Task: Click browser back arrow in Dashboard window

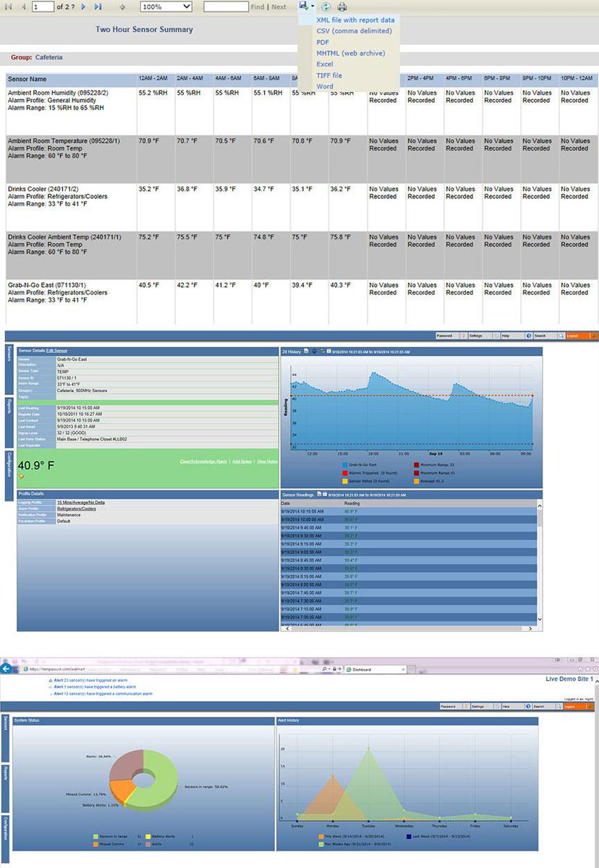Action: click(x=7, y=670)
